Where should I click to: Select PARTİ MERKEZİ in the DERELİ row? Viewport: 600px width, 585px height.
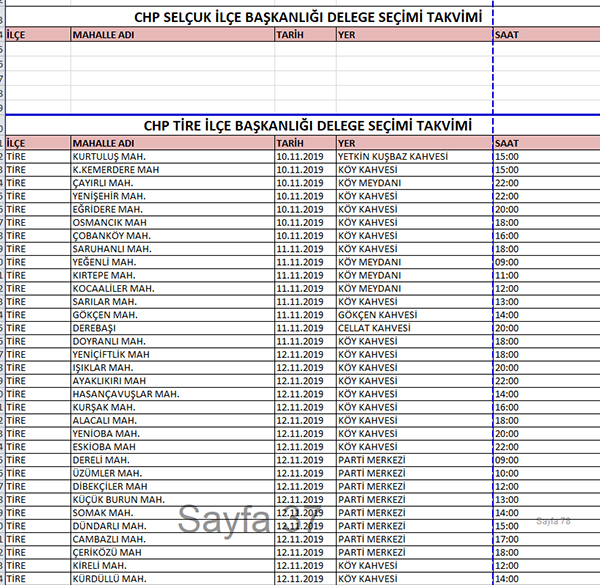pos(414,460)
